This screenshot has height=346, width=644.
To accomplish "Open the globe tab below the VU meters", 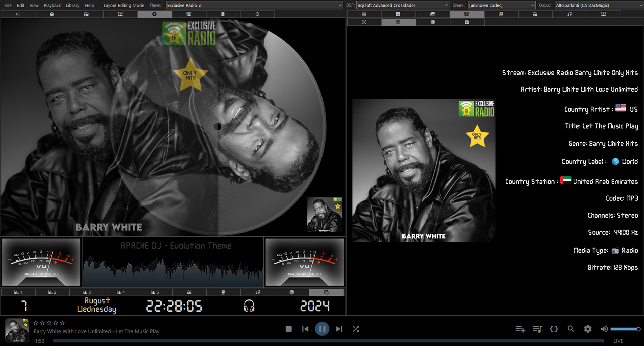I will pos(292,292).
